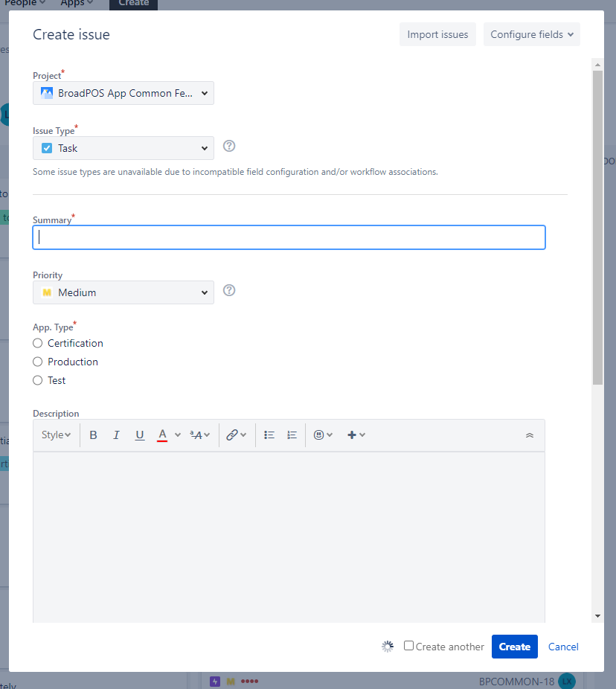This screenshot has width=616, height=689.
Task: Click the blue Create button
Action: tap(515, 647)
